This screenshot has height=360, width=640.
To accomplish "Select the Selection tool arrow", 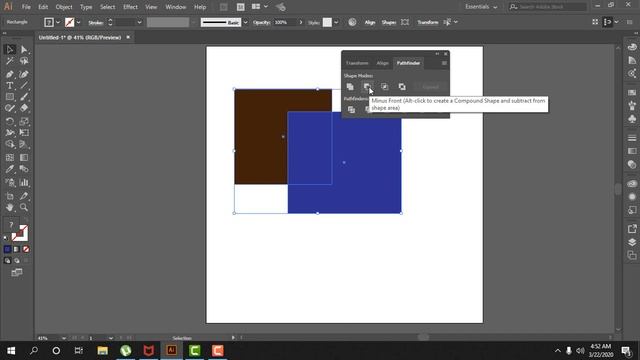I will coord(10,49).
